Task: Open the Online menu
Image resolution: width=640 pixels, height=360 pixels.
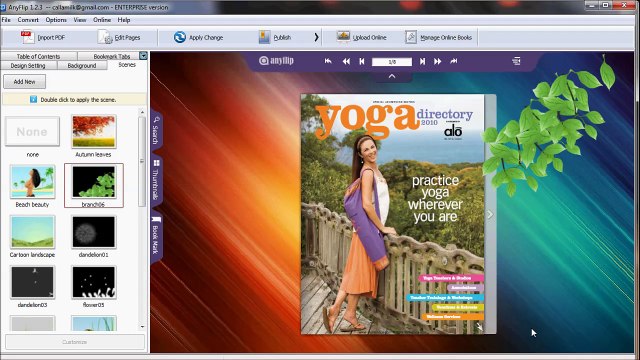Action: [x=102, y=20]
